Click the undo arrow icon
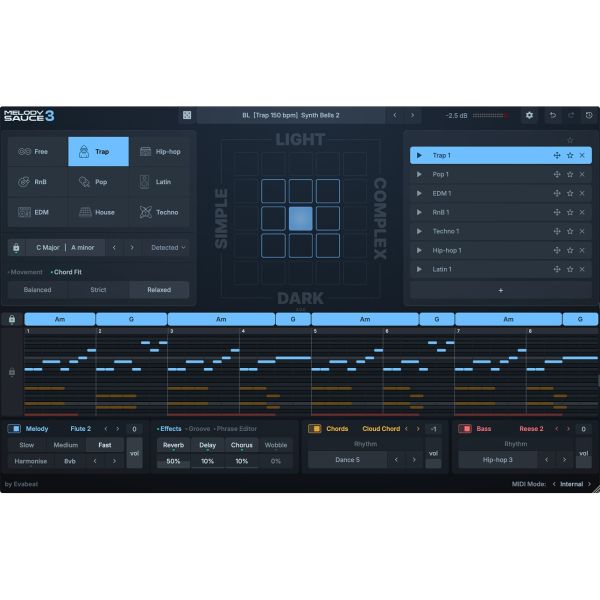The width and height of the screenshot is (600, 600). click(x=553, y=115)
